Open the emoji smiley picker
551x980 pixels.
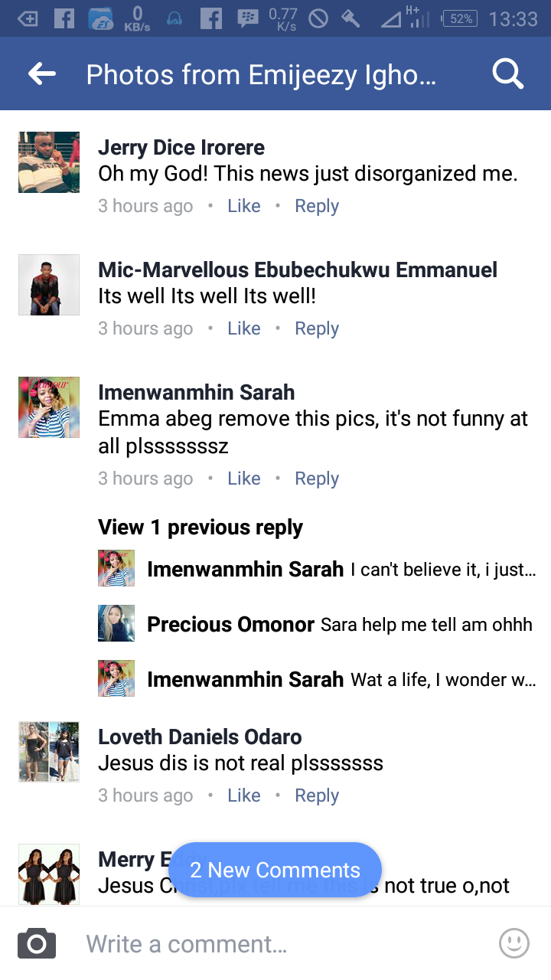tap(514, 943)
